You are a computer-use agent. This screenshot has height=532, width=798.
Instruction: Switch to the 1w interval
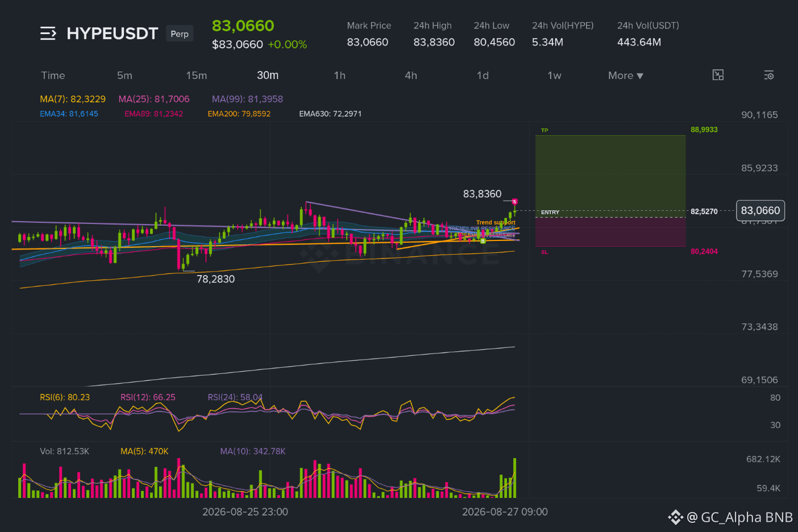pos(554,76)
